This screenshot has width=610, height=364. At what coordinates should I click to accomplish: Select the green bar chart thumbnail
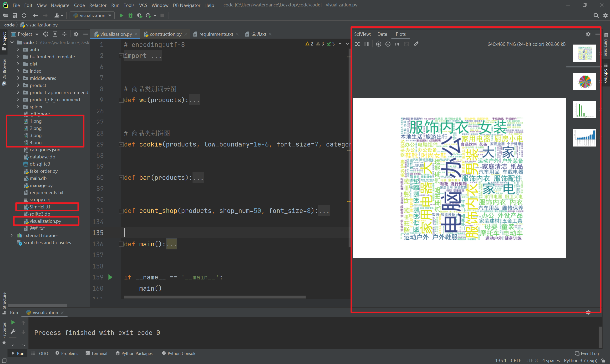tap(585, 110)
